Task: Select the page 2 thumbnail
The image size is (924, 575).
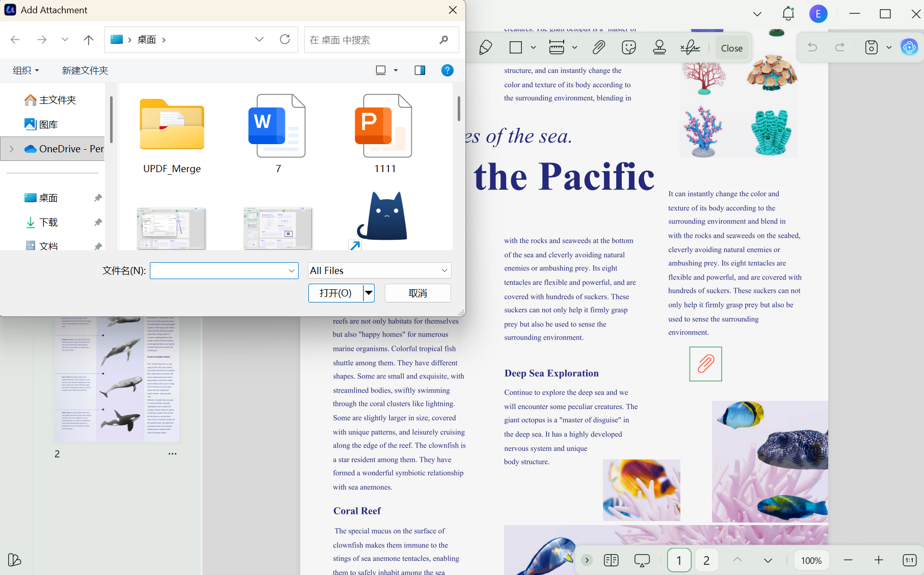Action: coord(117,379)
